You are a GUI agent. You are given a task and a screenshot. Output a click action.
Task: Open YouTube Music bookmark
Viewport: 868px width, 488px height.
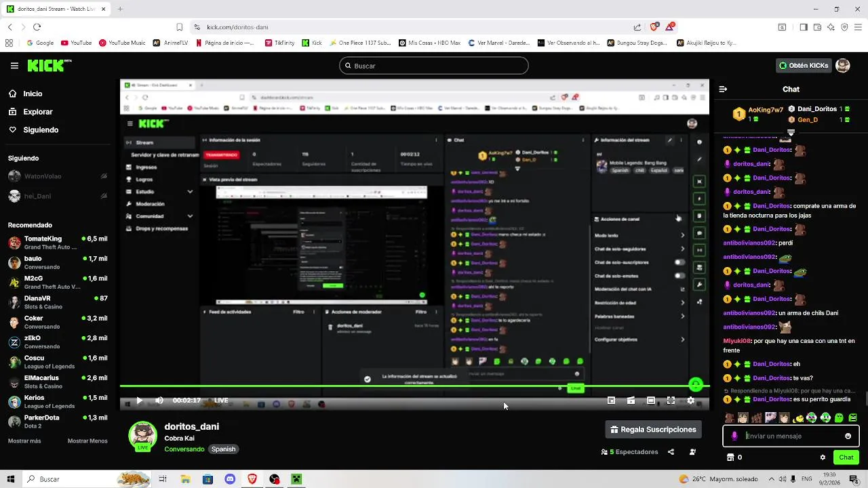[122, 43]
